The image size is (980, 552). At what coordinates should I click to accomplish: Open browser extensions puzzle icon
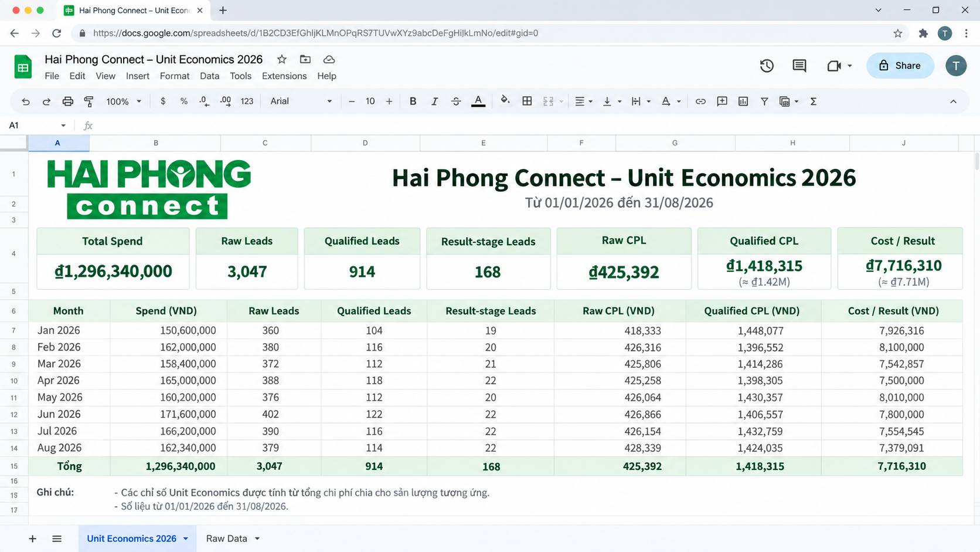[x=923, y=33]
